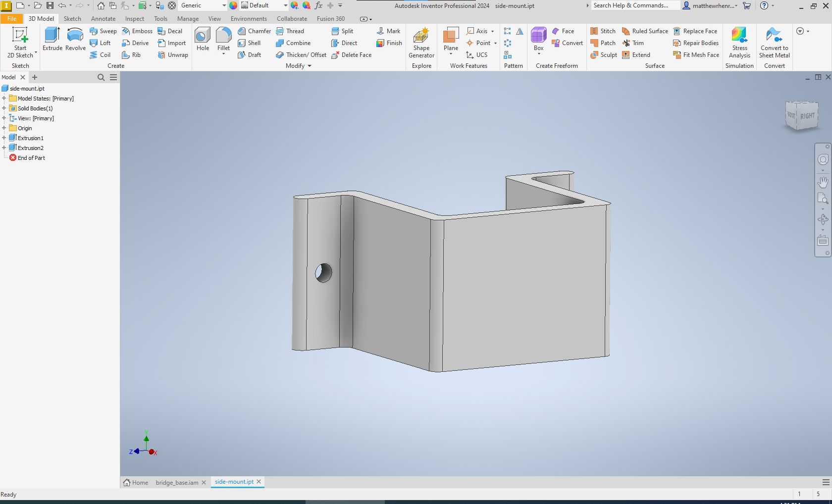Viewport: 832px width, 504px height.
Task: Switch to the Environments tab
Action: [249, 19]
